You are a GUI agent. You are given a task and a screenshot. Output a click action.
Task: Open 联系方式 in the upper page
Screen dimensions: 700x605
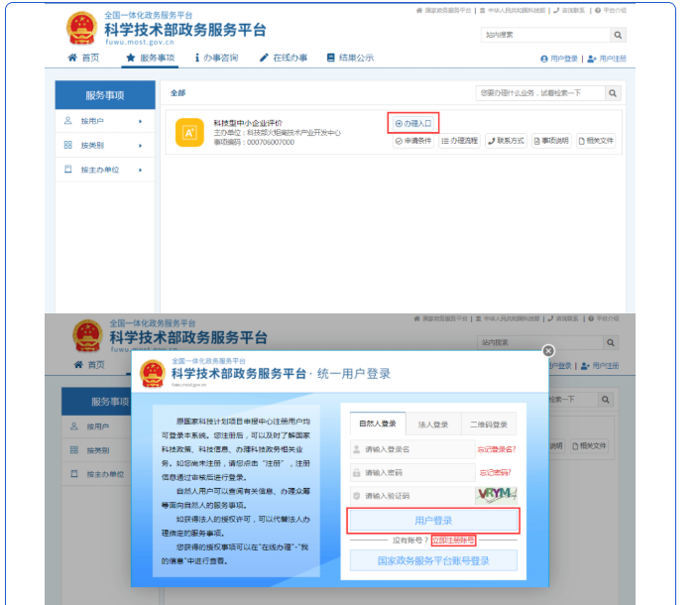507,141
